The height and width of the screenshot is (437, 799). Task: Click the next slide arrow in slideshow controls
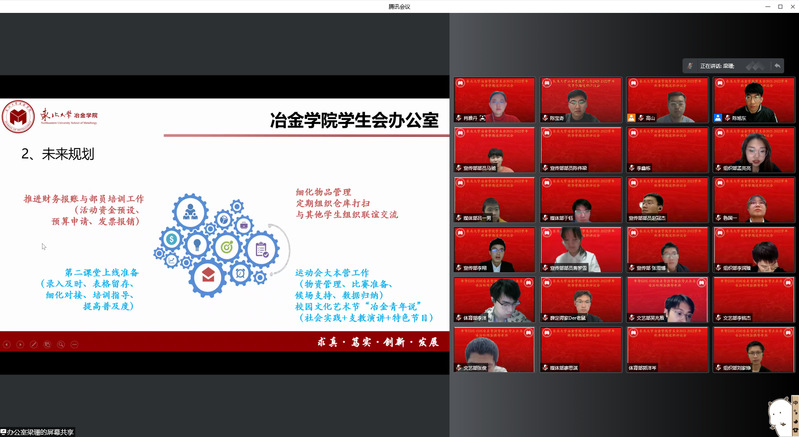pyautogui.click(x=20, y=344)
